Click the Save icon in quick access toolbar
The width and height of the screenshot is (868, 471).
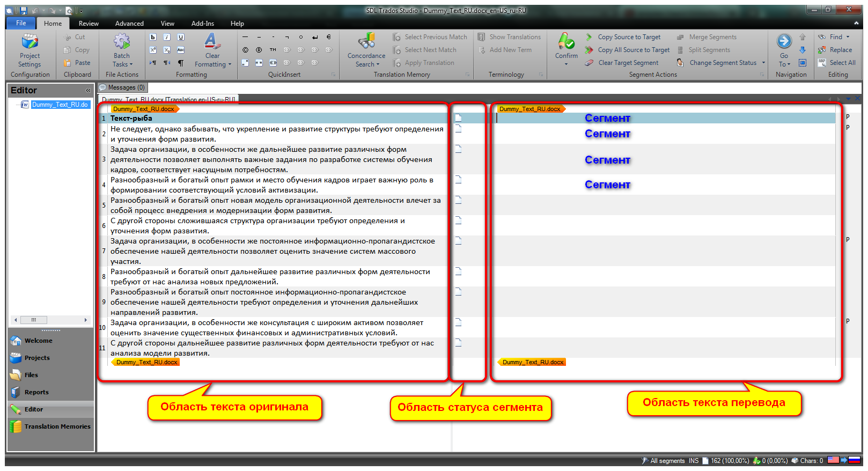tap(24, 10)
